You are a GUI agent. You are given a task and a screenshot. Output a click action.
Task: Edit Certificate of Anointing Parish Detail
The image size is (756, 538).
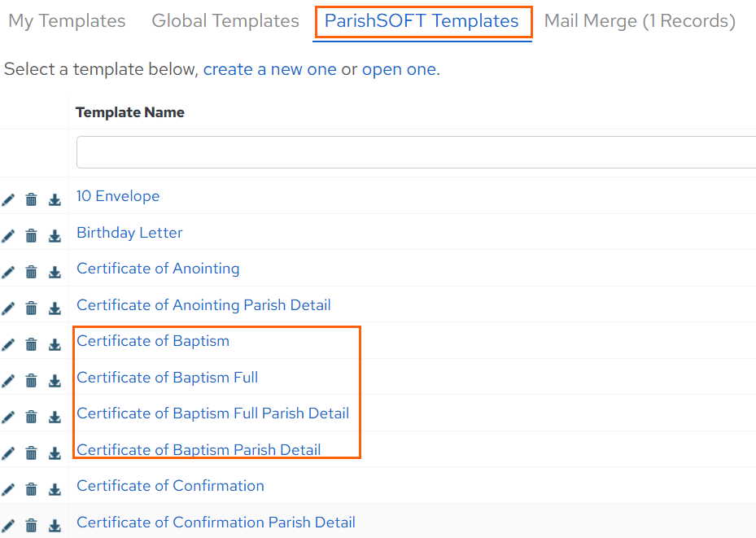pos(8,308)
